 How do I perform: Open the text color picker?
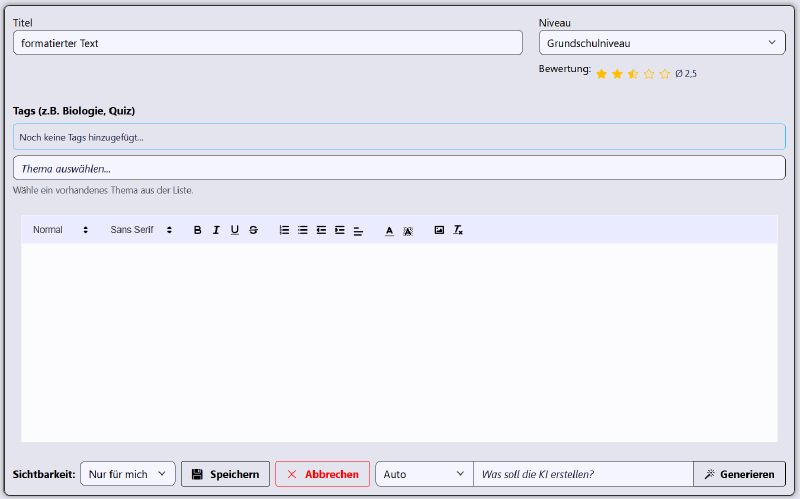coord(389,231)
